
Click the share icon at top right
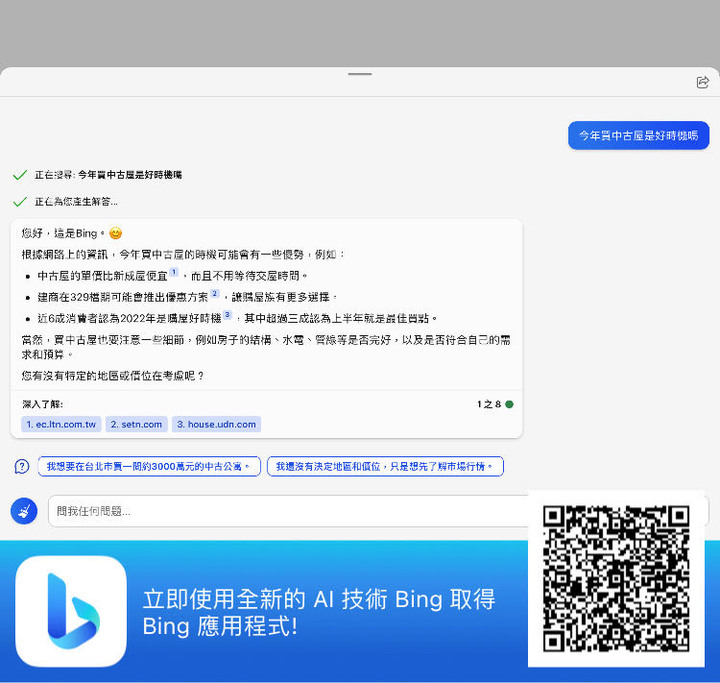point(703,82)
